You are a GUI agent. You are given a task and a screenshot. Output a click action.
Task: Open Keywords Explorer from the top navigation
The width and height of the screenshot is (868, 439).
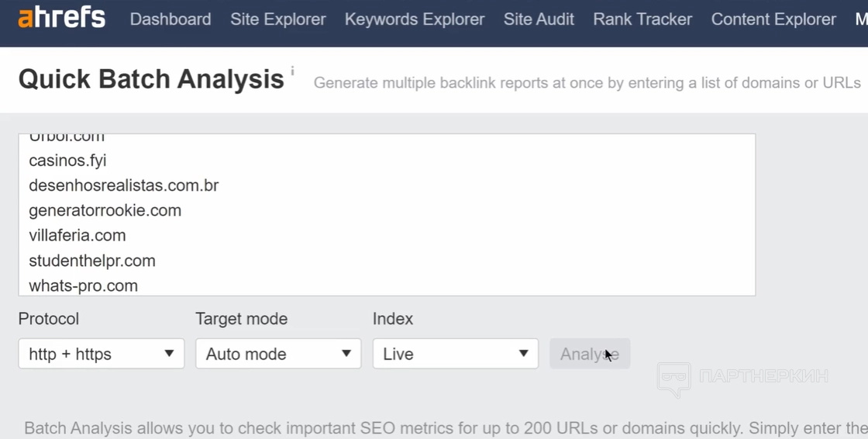click(415, 19)
